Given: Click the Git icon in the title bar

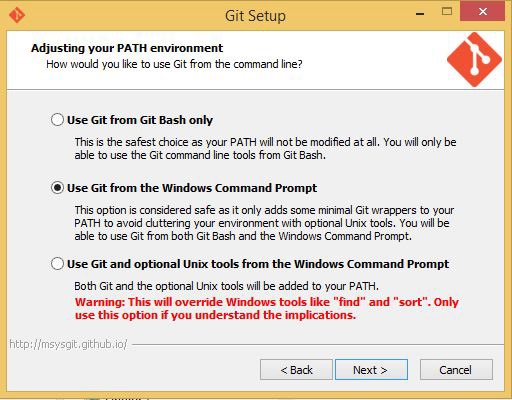Looking at the screenshot, I should 17,15.
